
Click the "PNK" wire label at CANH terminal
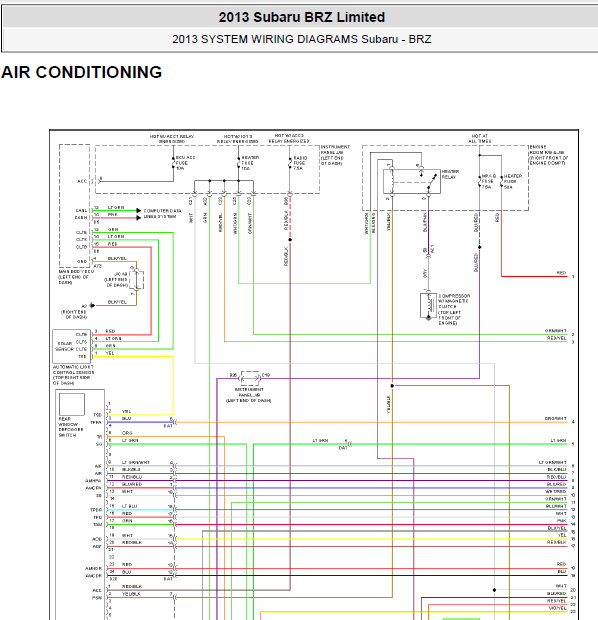click(x=112, y=214)
